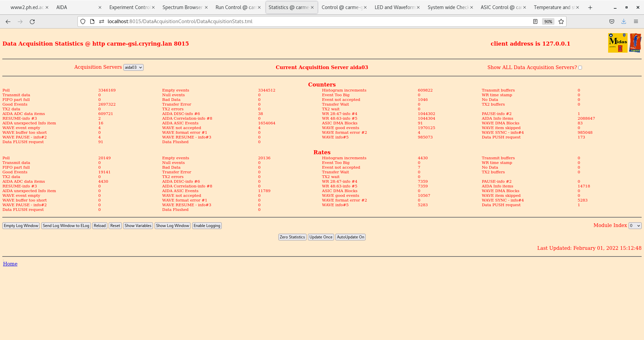Close the System wide Check tab
The width and height of the screenshot is (644, 340).
[472, 7]
